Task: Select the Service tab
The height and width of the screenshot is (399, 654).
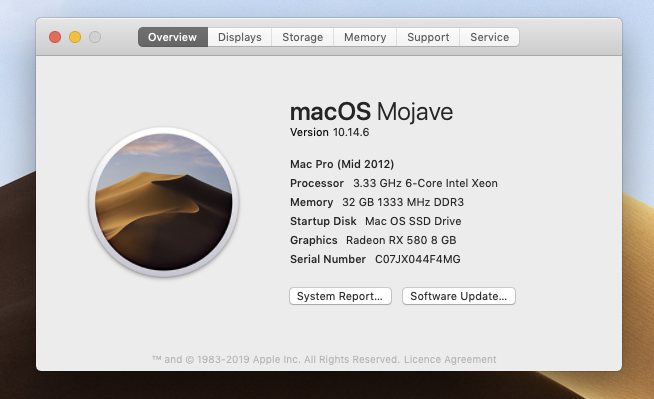Action: [x=489, y=37]
